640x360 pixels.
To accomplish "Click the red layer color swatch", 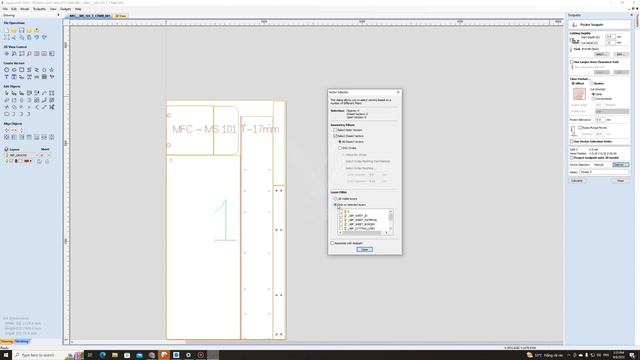I will click(27, 161).
